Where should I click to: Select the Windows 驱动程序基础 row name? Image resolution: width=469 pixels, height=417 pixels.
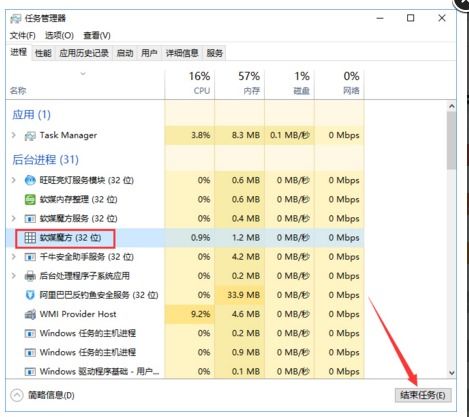(x=99, y=371)
